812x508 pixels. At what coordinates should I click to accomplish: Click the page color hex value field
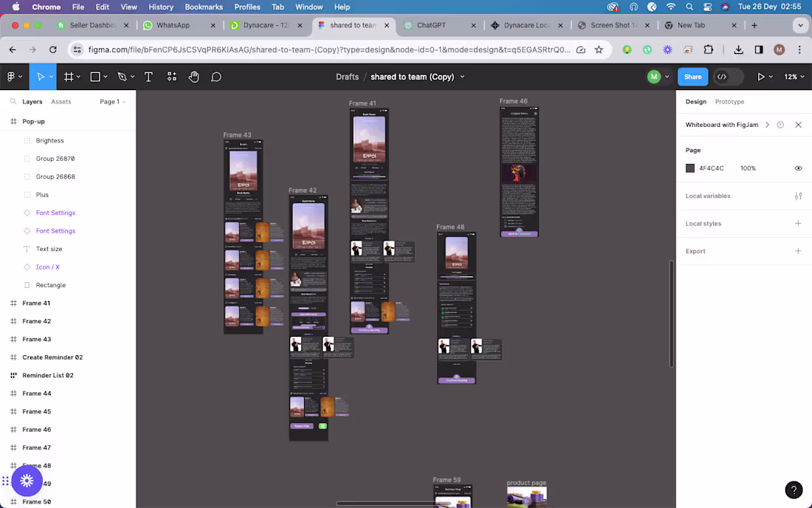tap(712, 168)
